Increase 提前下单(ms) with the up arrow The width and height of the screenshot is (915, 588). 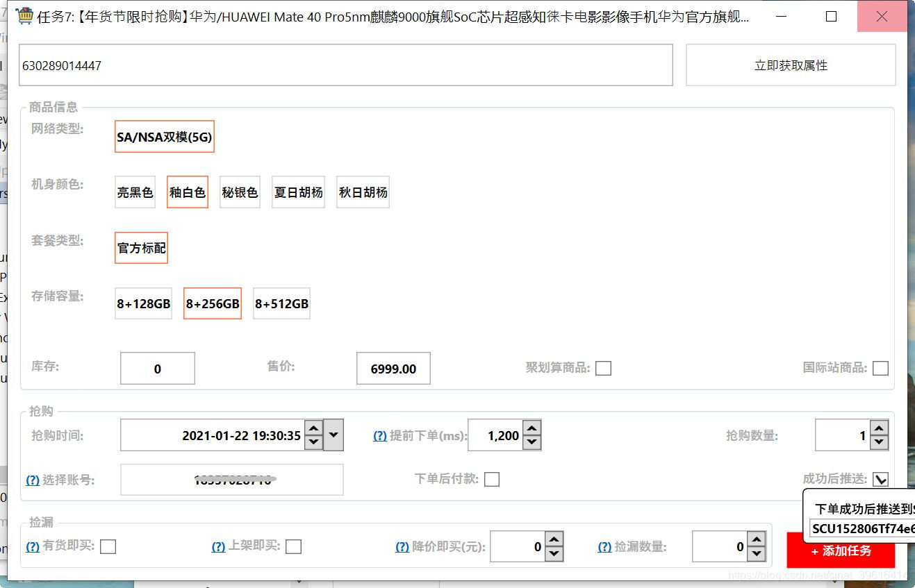click(532, 428)
